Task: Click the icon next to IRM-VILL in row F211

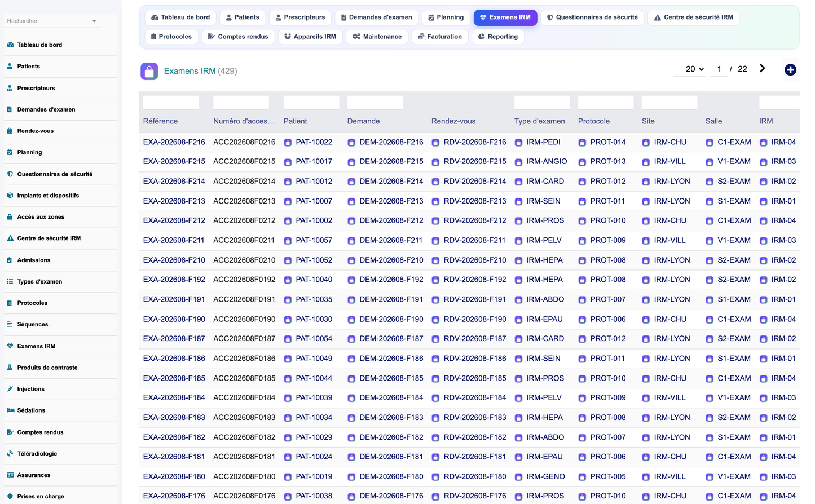Action: tap(646, 241)
